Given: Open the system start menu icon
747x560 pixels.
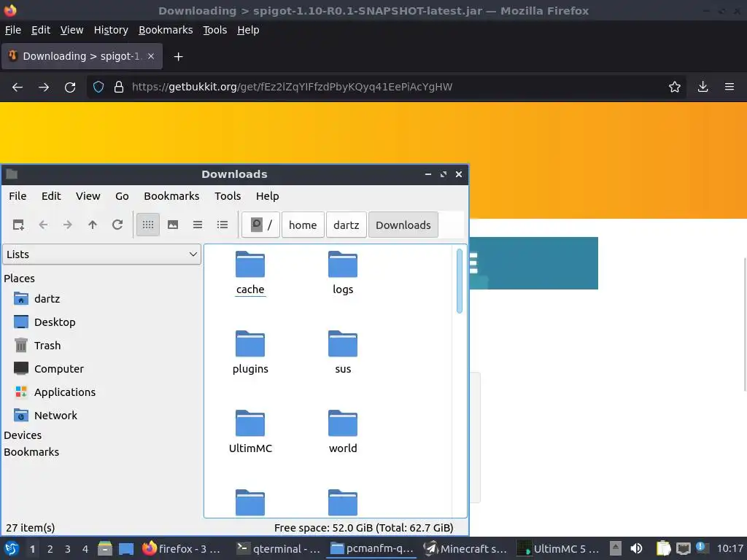Looking at the screenshot, I should point(12,548).
